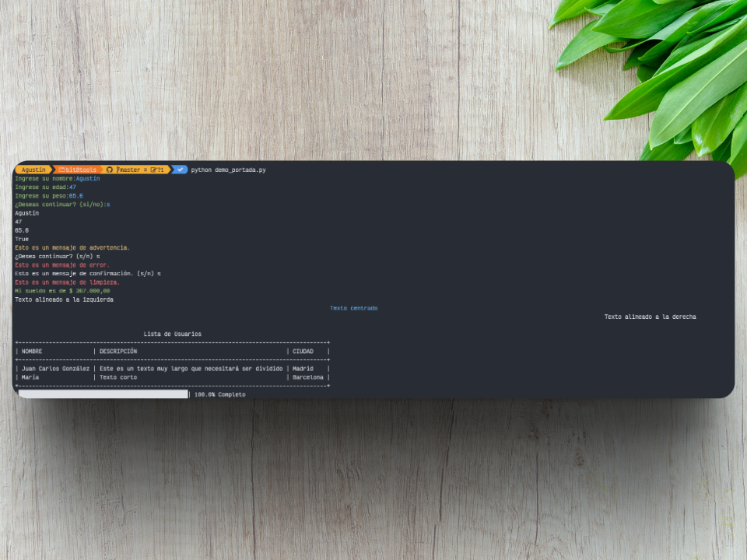Click the bit8tools directory segment
Viewport: 747px width, 560px height.
(x=82, y=170)
